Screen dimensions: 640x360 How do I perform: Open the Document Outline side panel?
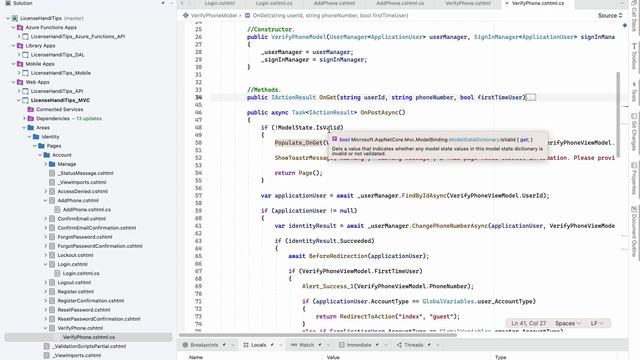[x=634, y=231]
